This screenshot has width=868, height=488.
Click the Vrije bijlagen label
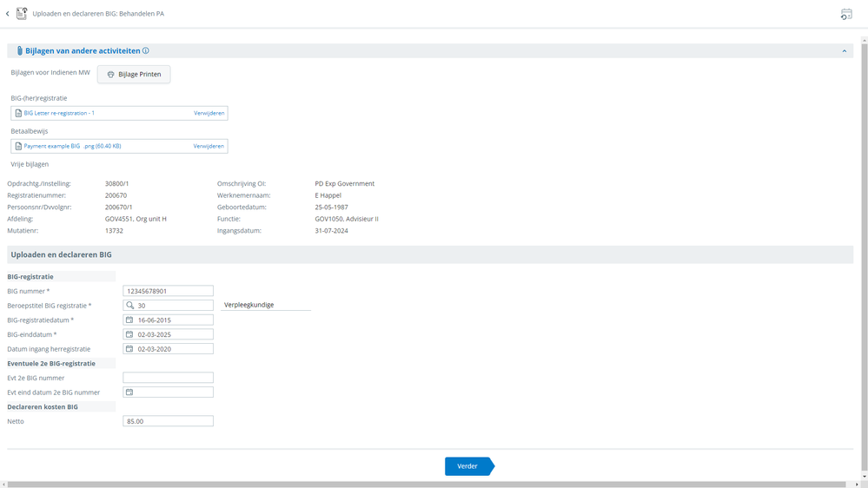[30, 164]
